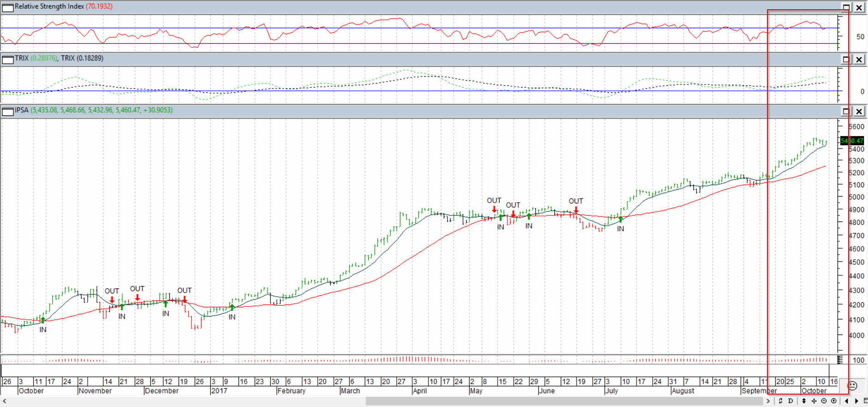Click the 2017 year label on the date axis
The image size is (868, 407).
(219, 391)
